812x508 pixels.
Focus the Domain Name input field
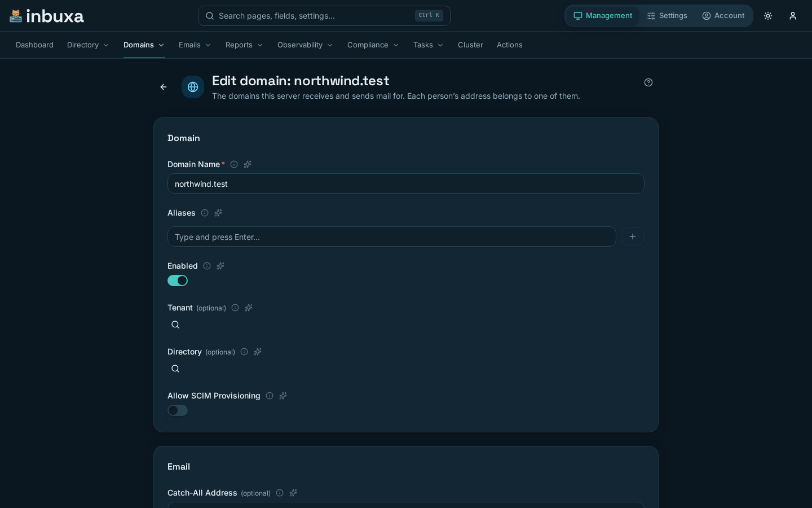click(x=406, y=183)
